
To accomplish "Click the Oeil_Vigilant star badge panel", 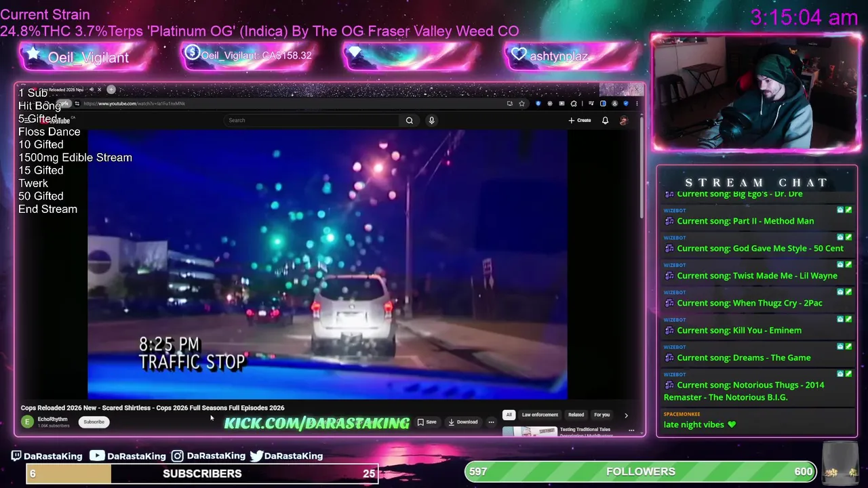I will point(84,56).
